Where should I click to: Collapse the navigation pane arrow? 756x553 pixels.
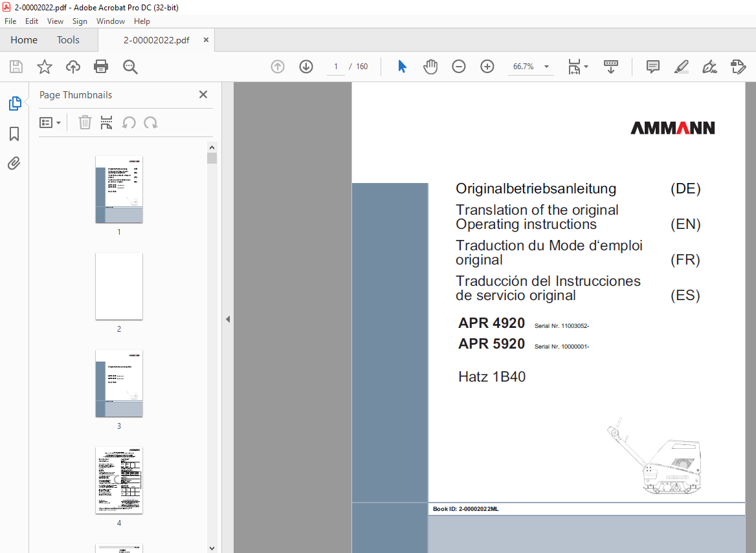(228, 319)
